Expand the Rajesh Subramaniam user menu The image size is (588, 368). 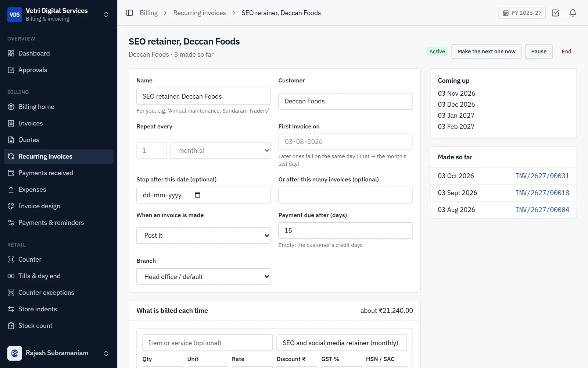tap(106, 353)
